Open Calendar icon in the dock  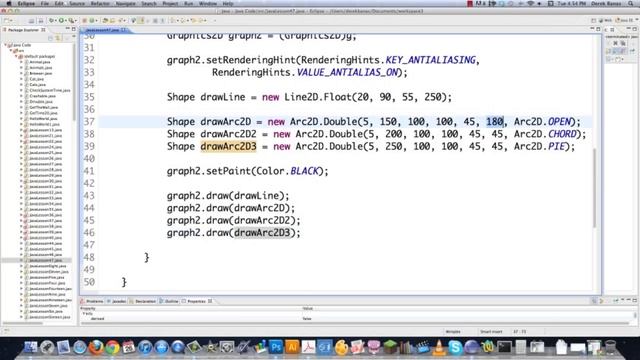[129, 347]
